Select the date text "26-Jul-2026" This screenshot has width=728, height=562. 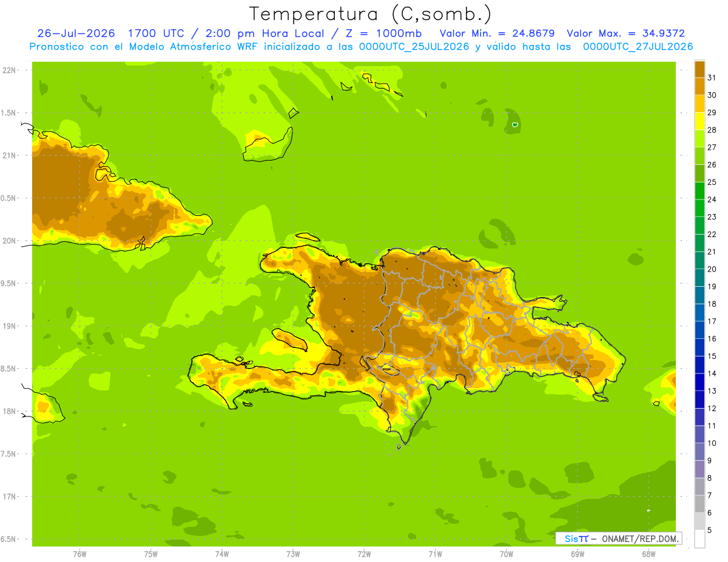point(76,33)
